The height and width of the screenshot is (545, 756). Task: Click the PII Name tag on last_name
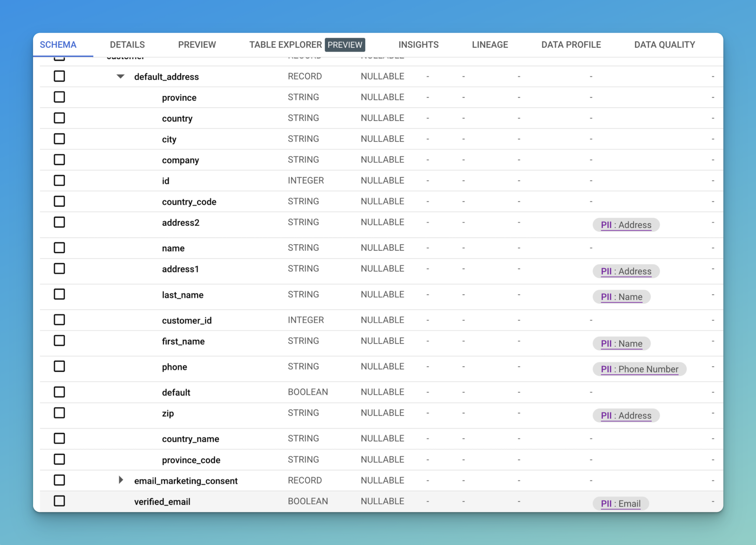(622, 297)
